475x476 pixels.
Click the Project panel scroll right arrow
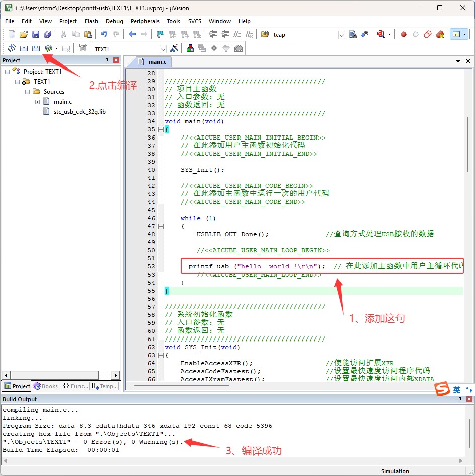pos(115,376)
